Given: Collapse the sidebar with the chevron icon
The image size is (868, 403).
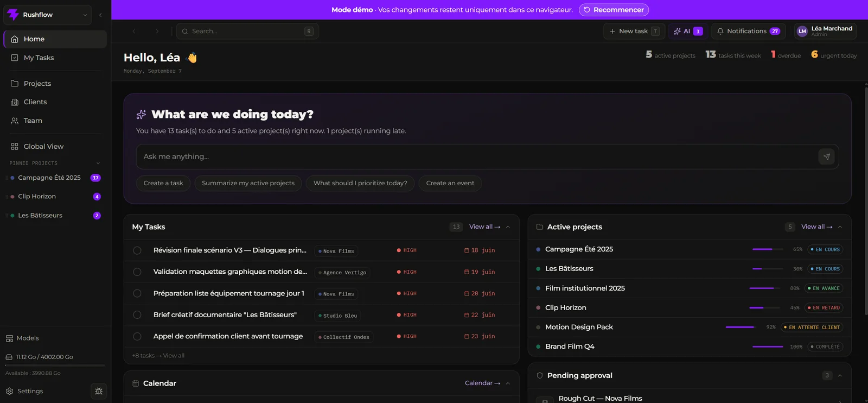Looking at the screenshot, I should [x=100, y=15].
